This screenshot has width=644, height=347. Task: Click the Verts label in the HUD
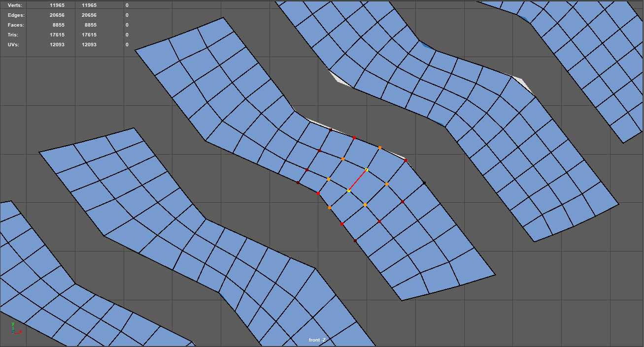pyautogui.click(x=15, y=5)
